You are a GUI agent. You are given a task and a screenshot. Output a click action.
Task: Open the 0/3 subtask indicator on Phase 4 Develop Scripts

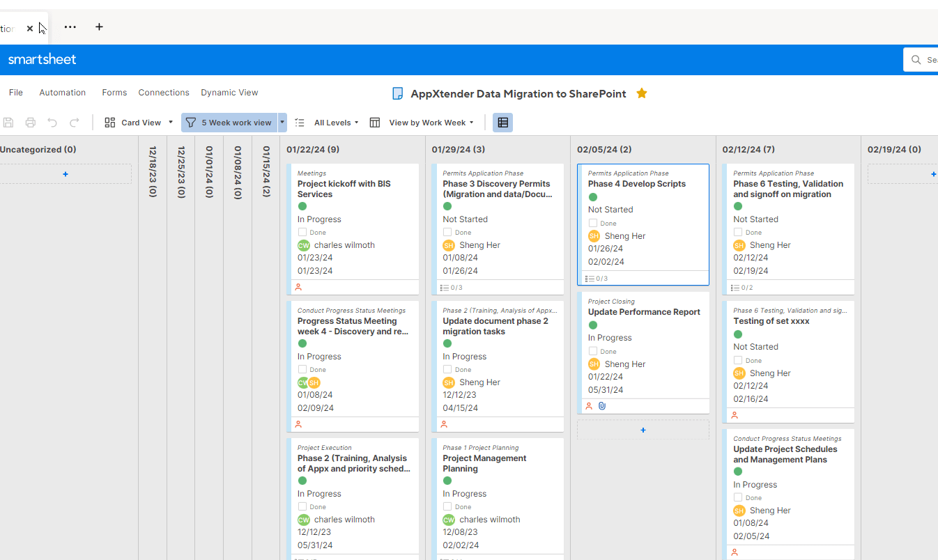(x=597, y=279)
